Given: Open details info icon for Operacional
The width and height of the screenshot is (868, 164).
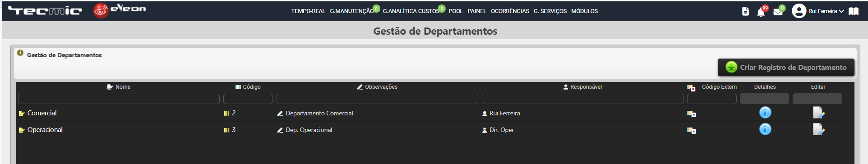Looking at the screenshot, I should pyautogui.click(x=765, y=129).
